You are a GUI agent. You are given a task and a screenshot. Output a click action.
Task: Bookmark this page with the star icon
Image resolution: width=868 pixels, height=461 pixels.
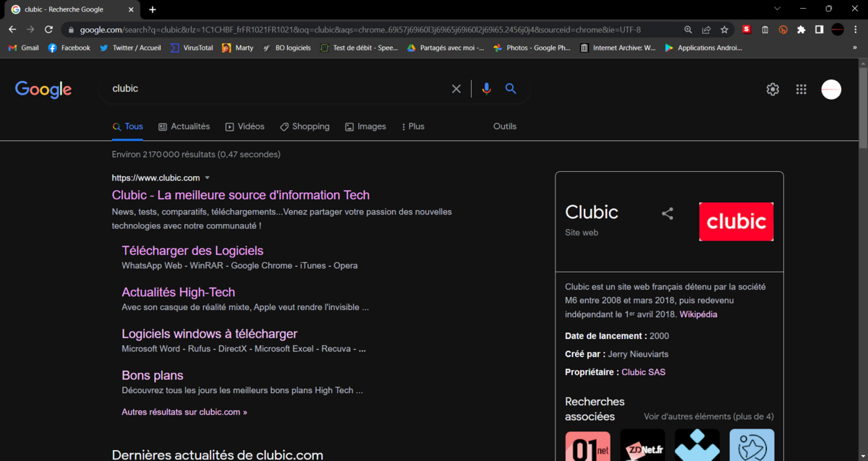[724, 30]
